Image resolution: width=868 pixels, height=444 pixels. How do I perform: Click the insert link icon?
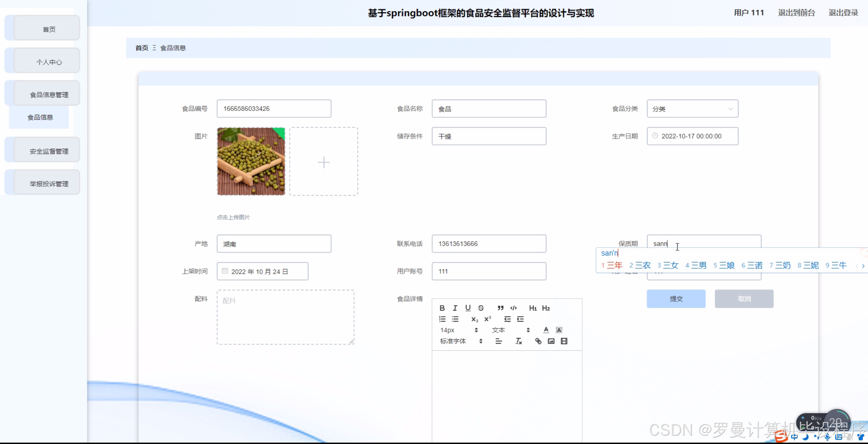pyautogui.click(x=538, y=341)
